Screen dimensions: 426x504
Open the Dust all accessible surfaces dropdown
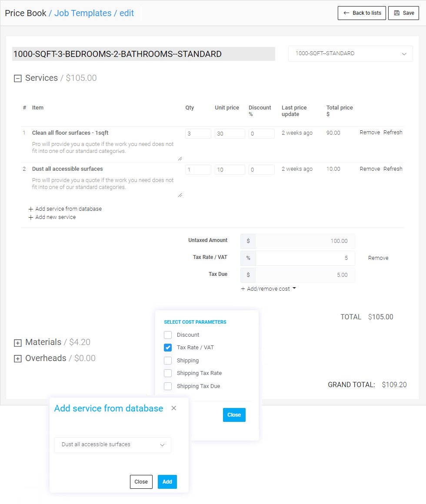click(x=113, y=445)
